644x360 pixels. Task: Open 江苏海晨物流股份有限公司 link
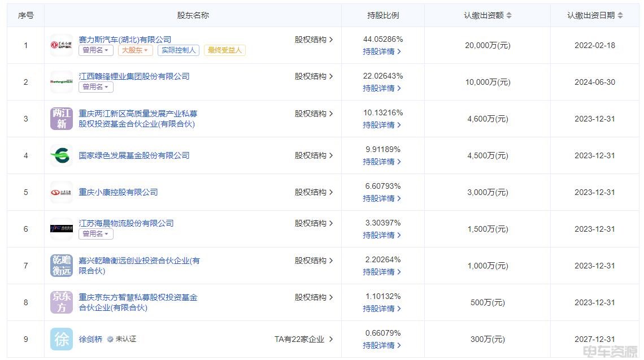126,224
